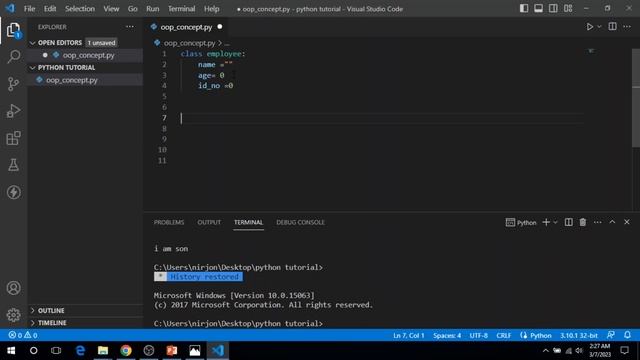Screen dimensions: 640x360
Task: Create a new terminal with plus icon
Action: coord(546,222)
